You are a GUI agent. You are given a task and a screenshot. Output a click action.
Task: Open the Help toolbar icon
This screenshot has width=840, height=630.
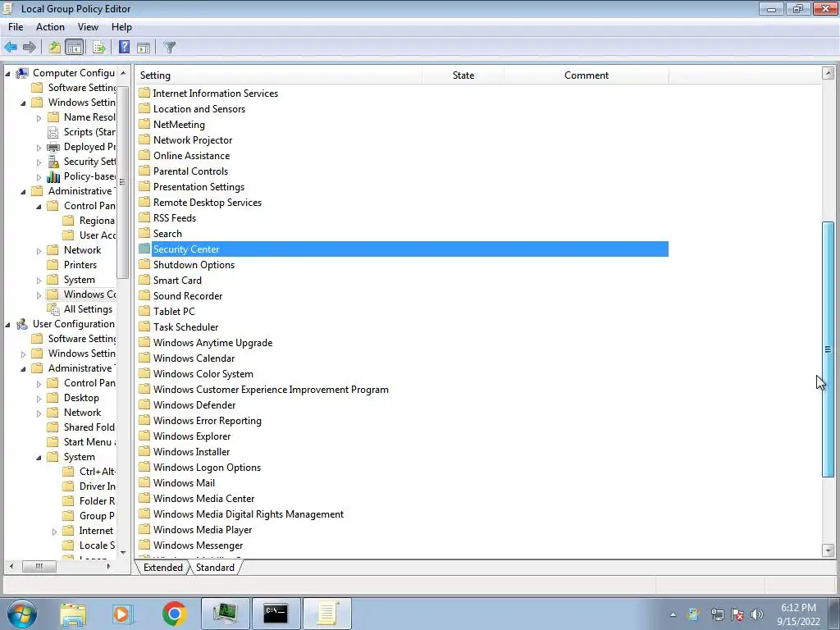[124, 47]
